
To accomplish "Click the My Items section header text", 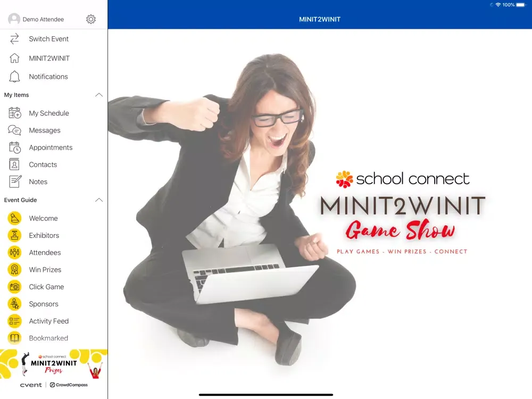I will click(x=16, y=95).
